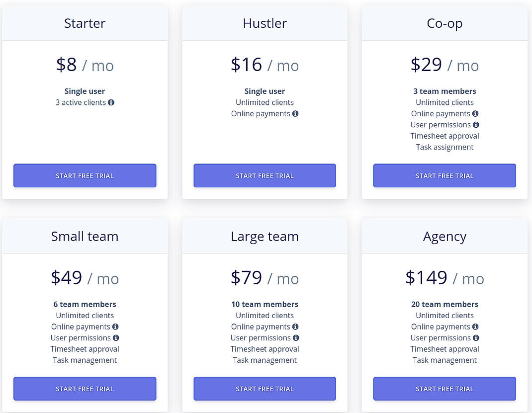Click Start Free Trial under Co-op
532x413 pixels.
tap(444, 175)
